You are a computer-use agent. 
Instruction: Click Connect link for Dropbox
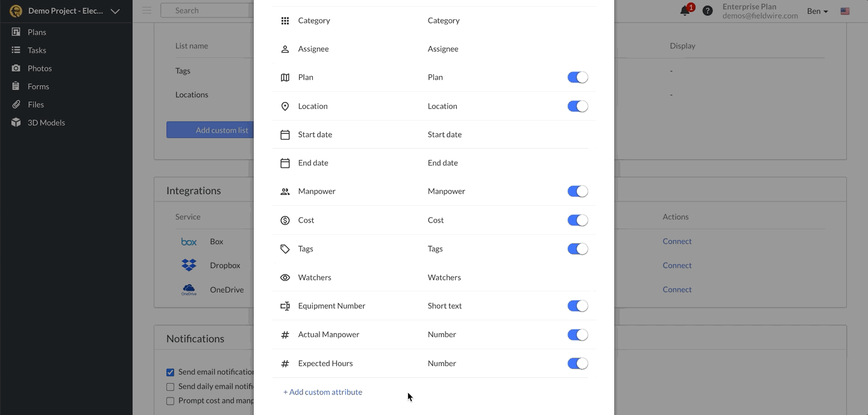point(677,265)
